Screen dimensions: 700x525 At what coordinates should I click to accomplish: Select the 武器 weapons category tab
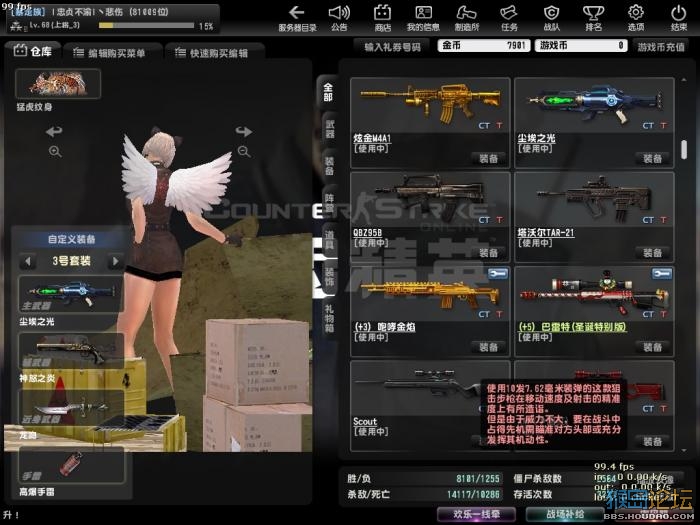click(329, 129)
